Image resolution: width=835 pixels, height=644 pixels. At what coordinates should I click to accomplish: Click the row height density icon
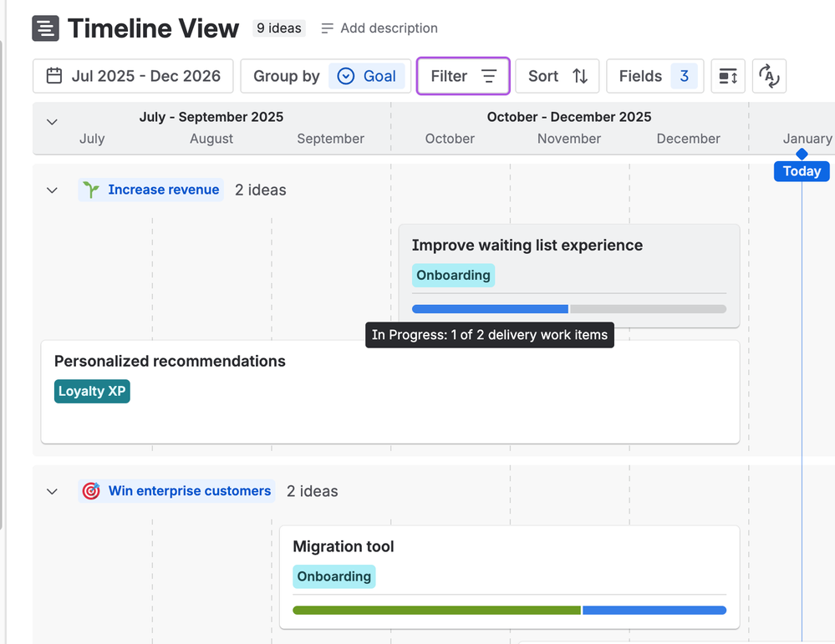point(728,76)
